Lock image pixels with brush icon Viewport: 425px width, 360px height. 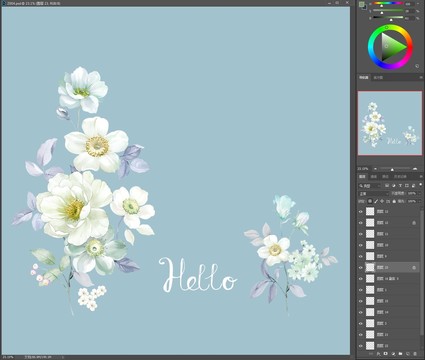pyautogui.click(x=376, y=201)
